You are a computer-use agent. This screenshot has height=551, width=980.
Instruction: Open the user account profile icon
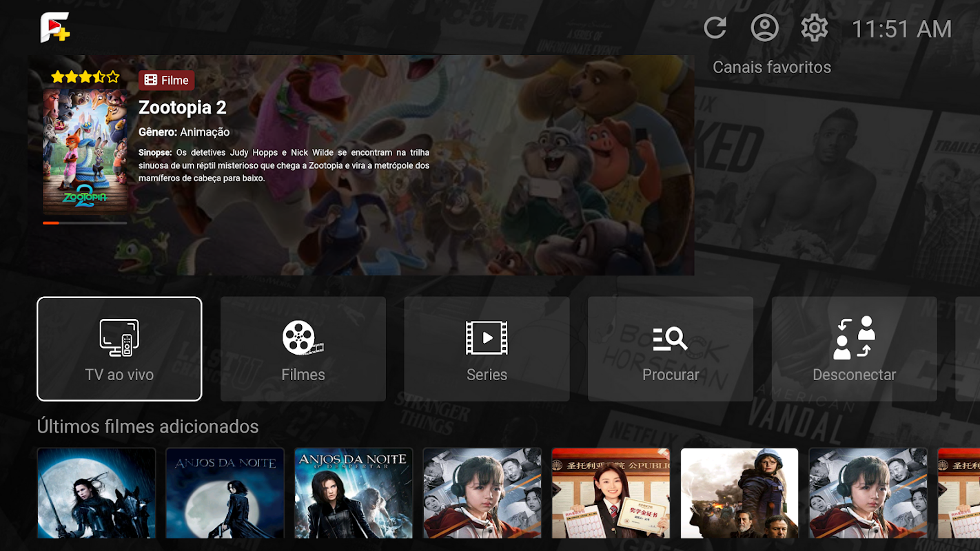(x=764, y=28)
